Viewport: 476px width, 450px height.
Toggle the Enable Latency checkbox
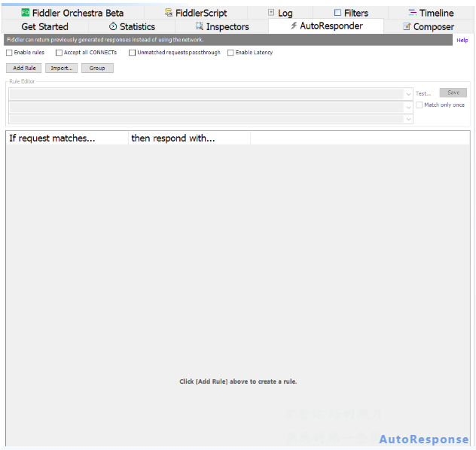tap(230, 53)
